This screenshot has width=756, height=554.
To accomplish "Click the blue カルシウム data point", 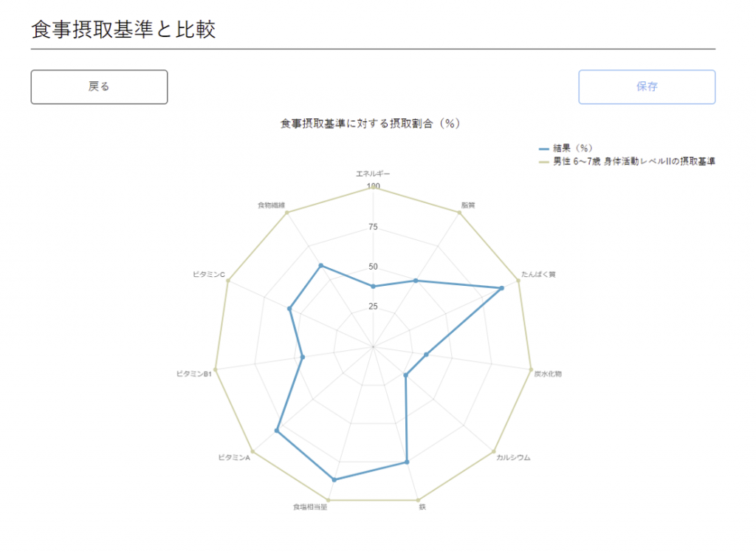I will coord(405,375).
